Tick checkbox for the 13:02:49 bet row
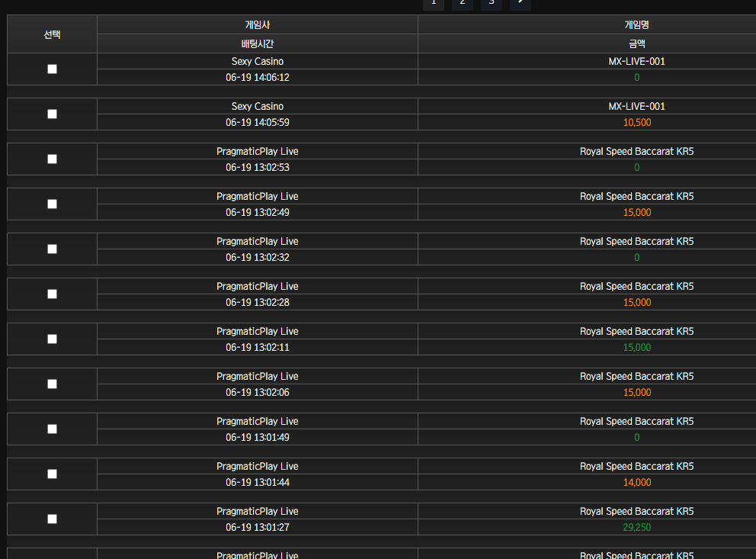 coord(52,204)
